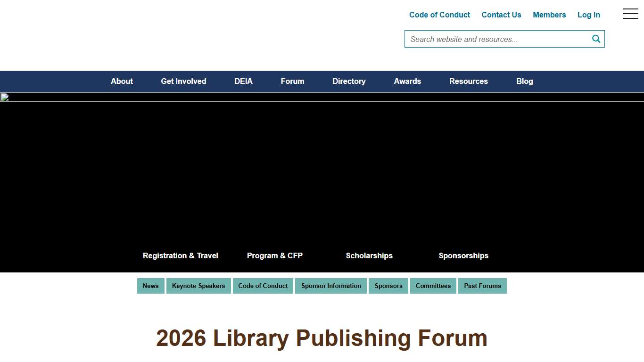Screen dimensions: 644x362
Task: Click the search magnifier icon
Action: [595, 39]
